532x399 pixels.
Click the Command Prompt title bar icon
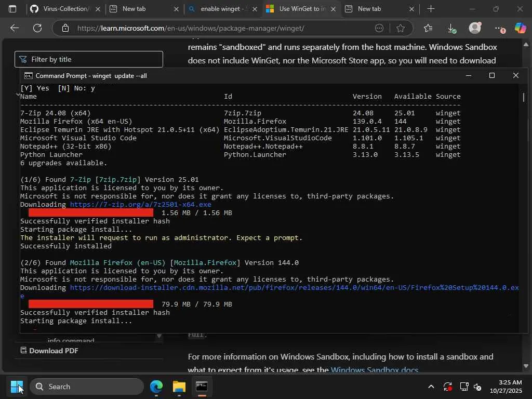click(29, 76)
